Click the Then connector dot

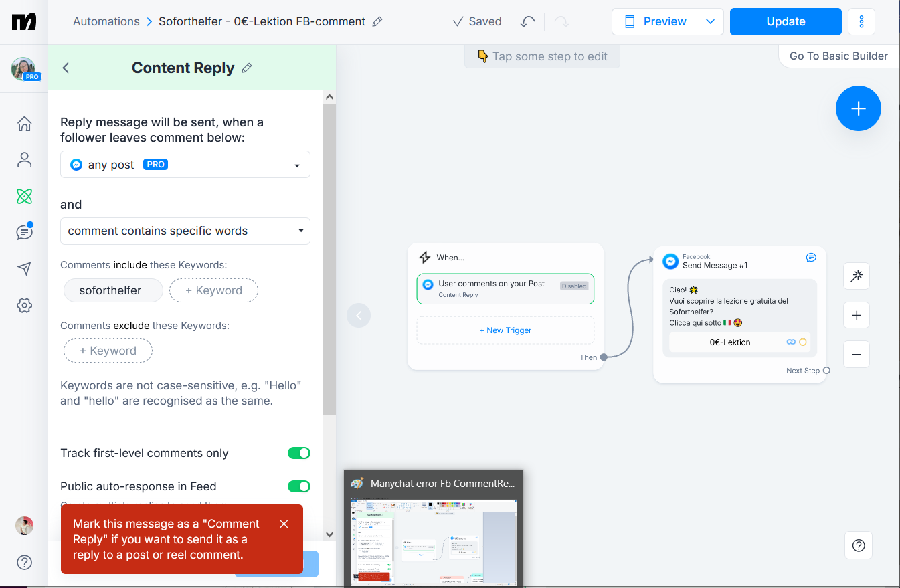(x=604, y=357)
